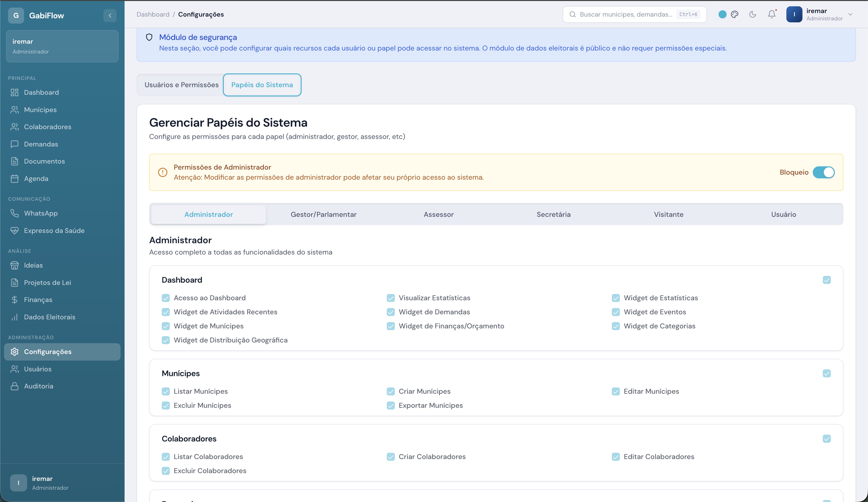Open the Dados Eleitorais chart icon

pyautogui.click(x=15, y=317)
